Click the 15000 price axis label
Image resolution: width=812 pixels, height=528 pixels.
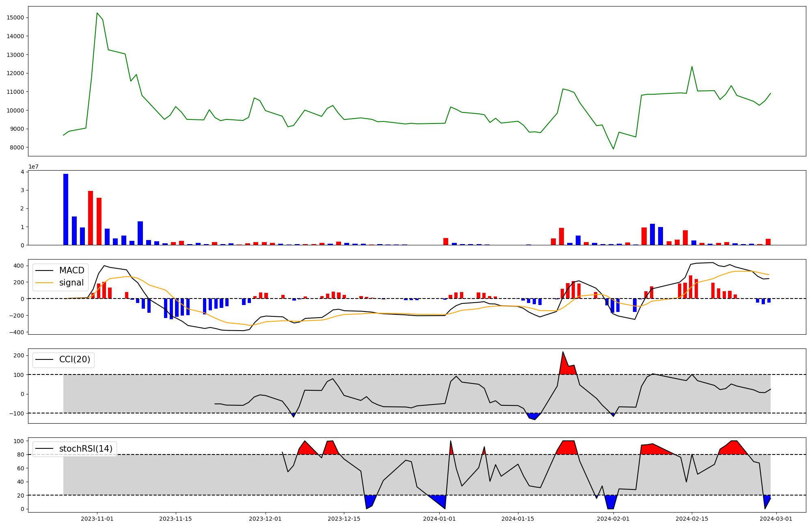tap(15, 17)
